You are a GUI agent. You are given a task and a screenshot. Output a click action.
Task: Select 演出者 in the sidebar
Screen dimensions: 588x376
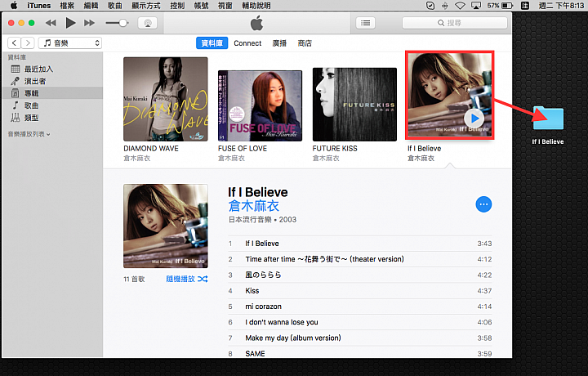pyautogui.click(x=52, y=81)
